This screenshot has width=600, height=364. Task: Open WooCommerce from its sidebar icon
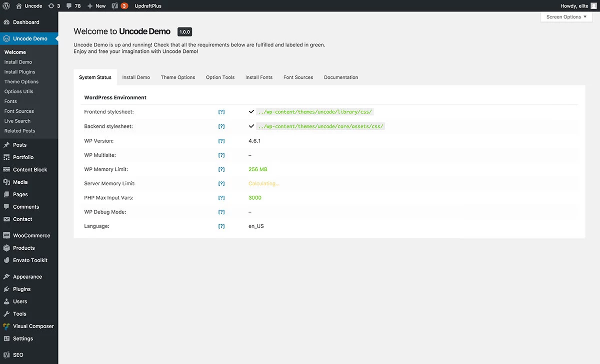coord(7,235)
